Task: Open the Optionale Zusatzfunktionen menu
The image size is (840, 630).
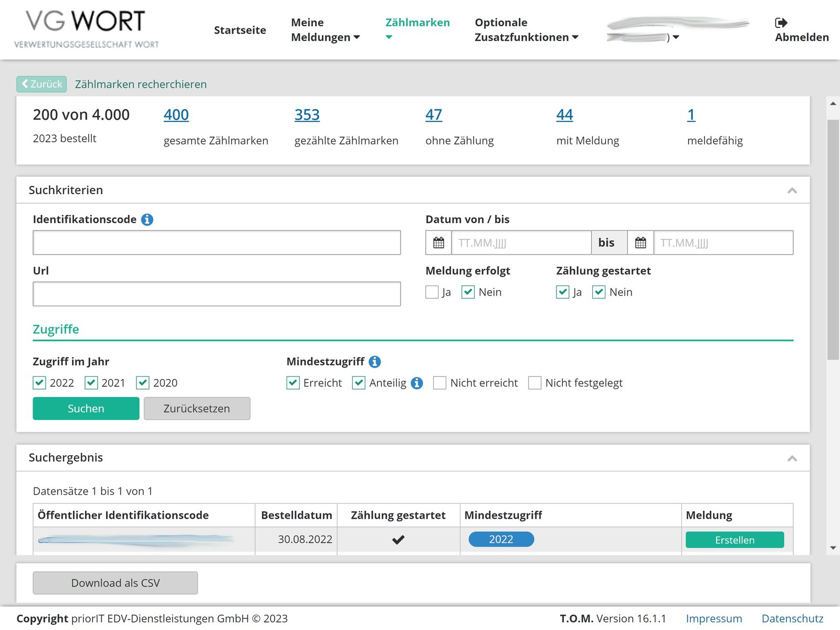Action: coord(526,30)
